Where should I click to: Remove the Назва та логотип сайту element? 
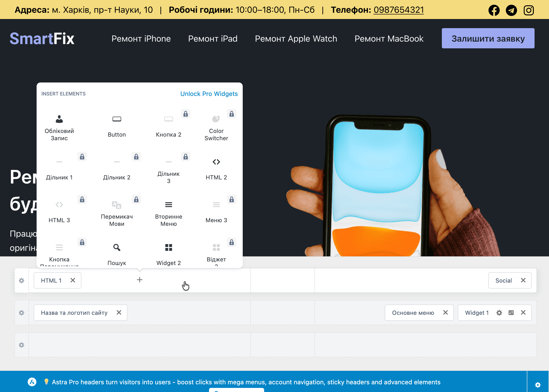point(119,312)
